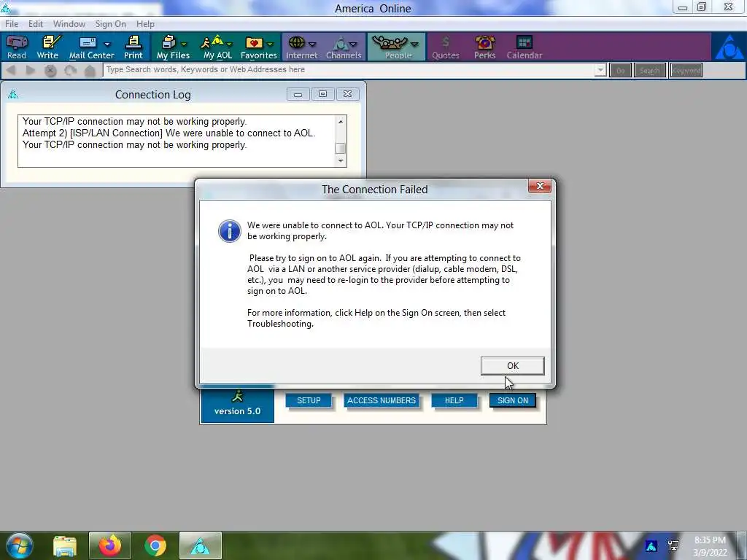
Task: Click the Connection Log window system icon
Action: 13,94
